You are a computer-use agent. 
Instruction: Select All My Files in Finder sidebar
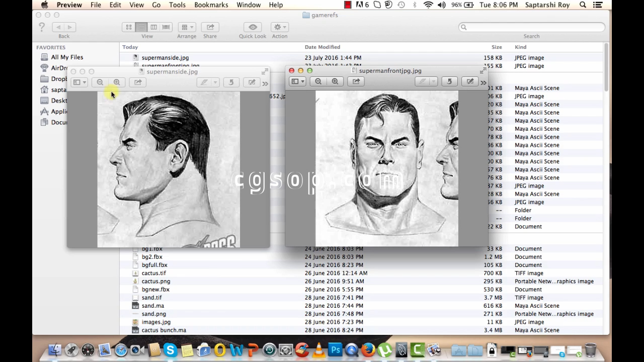[67, 57]
